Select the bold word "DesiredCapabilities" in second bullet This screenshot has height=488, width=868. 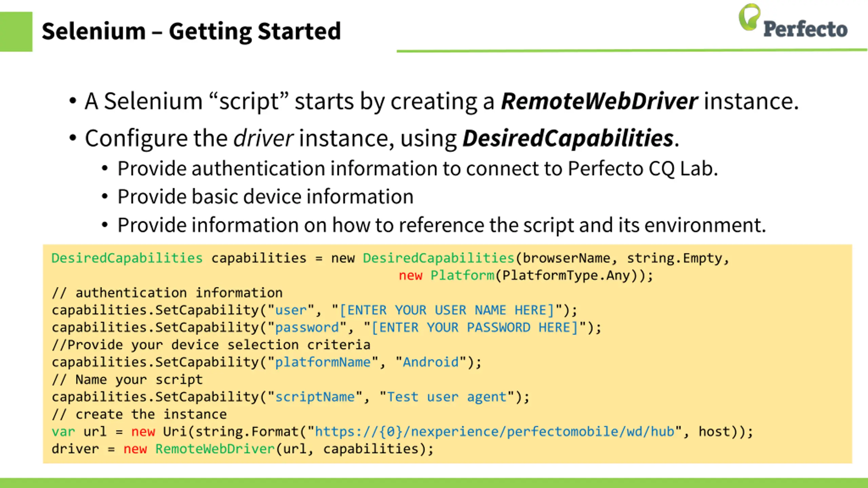568,138
